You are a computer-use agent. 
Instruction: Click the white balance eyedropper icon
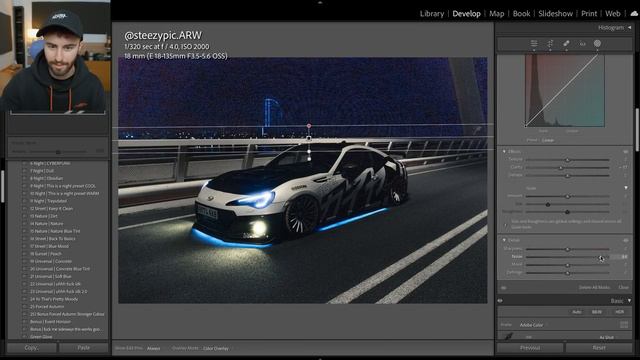[509, 337]
